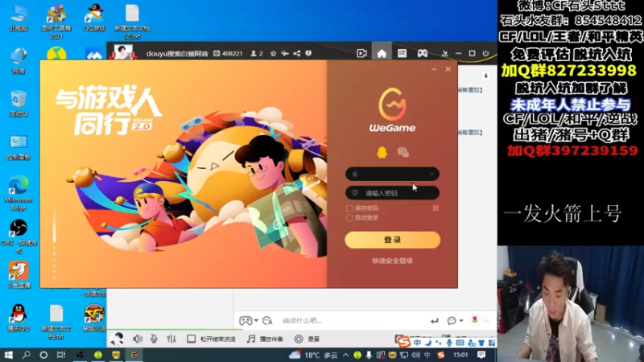Open Microsoft Edge desktop shortcut
The width and height of the screenshot is (644, 362).
[18, 193]
